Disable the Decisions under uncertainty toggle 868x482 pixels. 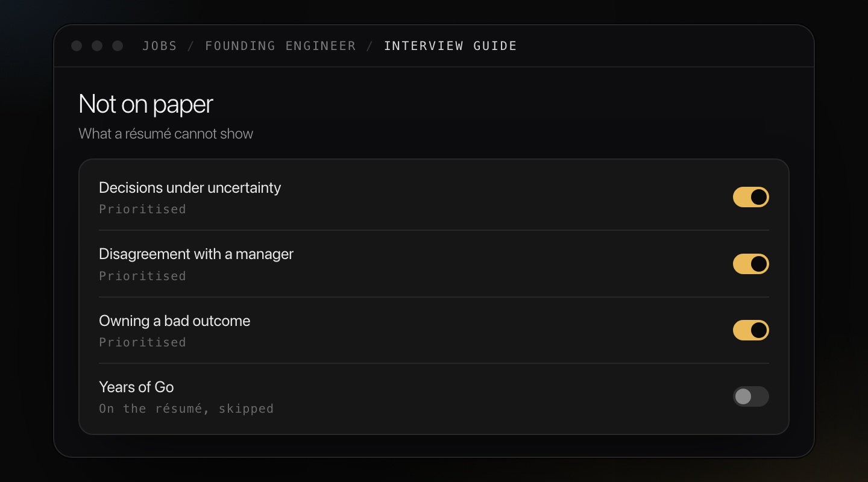coord(750,197)
